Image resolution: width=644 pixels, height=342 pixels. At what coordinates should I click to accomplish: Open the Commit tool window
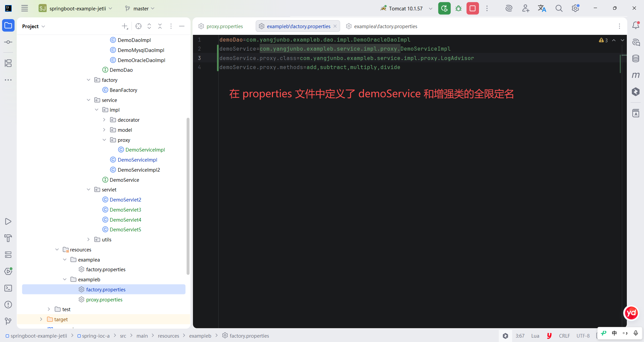pos(8,42)
